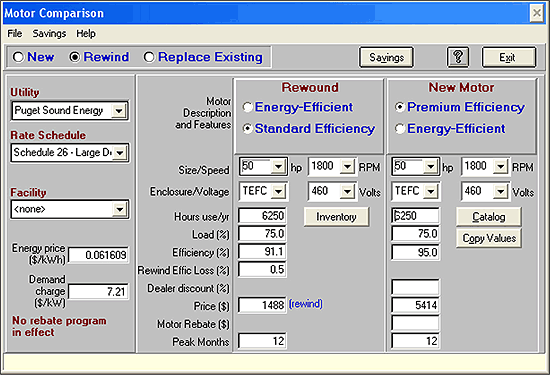Click the "No rebate program in effect" text
The image size is (550, 375).
pos(59,326)
